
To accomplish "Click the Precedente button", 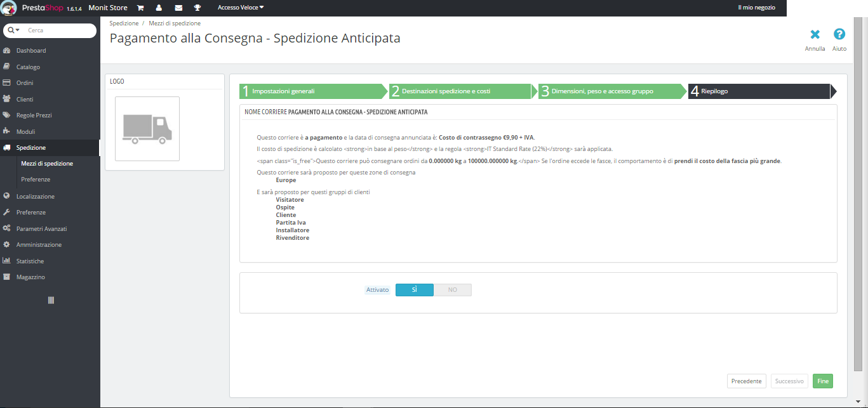I will tap(746, 381).
